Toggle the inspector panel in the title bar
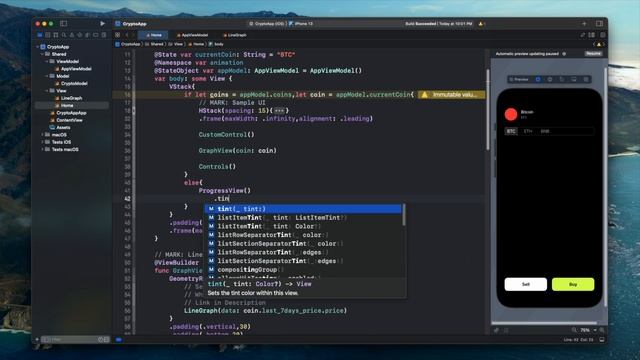The width and height of the screenshot is (640, 360). coord(599,24)
